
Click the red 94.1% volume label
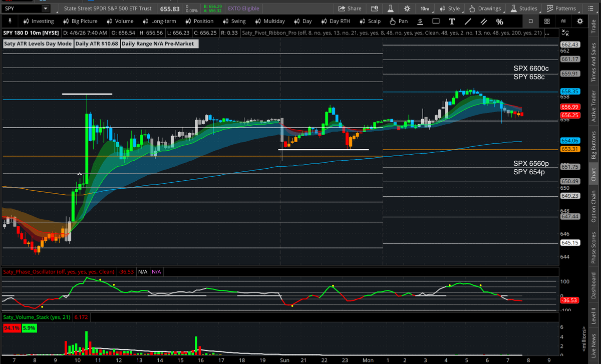(x=12, y=328)
